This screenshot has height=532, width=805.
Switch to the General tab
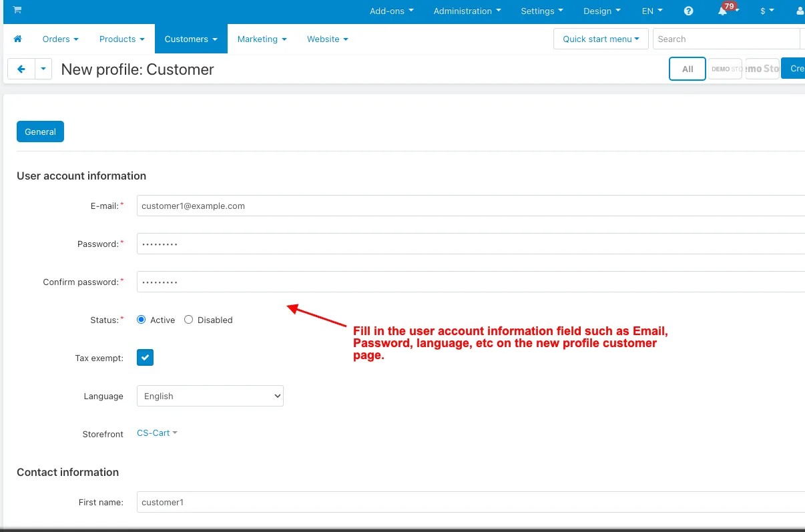point(40,131)
